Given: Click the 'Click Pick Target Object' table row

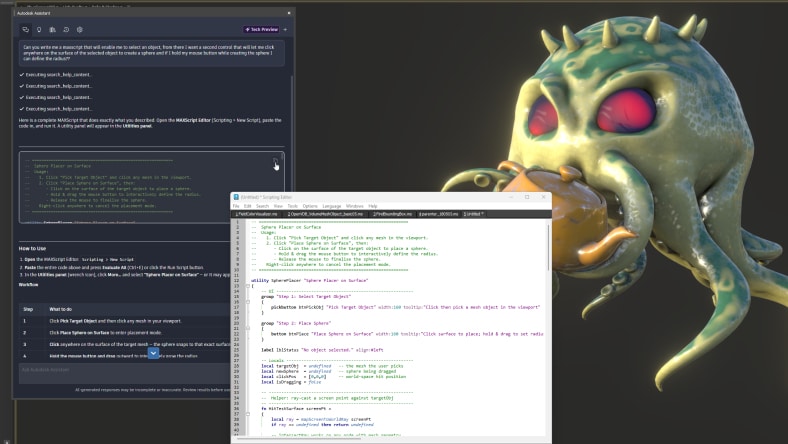Looking at the screenshot, I should tap(125, 321).
